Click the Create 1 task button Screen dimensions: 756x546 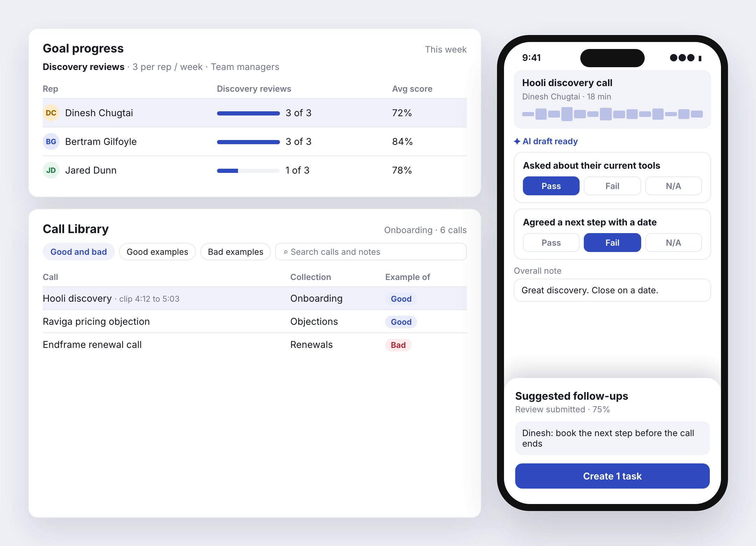coord(612,476)
